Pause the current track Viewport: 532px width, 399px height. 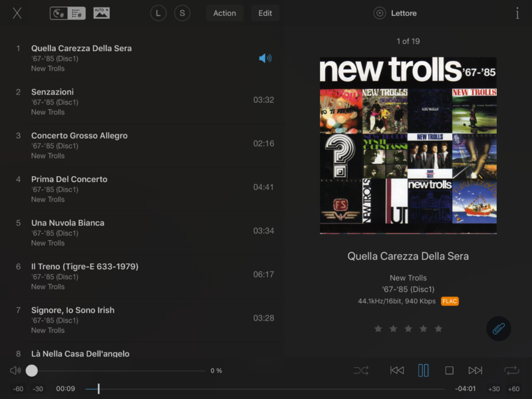(423, 370)
